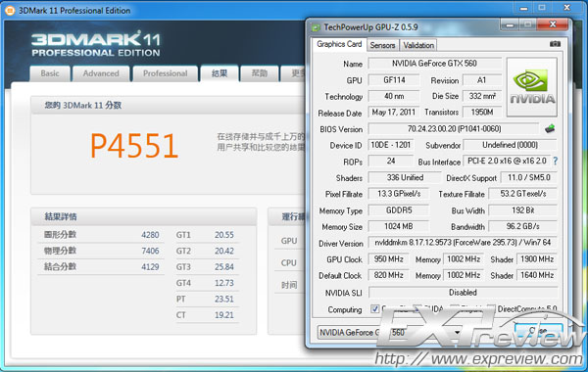The height and width of the screenshot is (372, 588).
Task: Minimize the 3DMark 11 window
Action: click(x=524, y=8)
